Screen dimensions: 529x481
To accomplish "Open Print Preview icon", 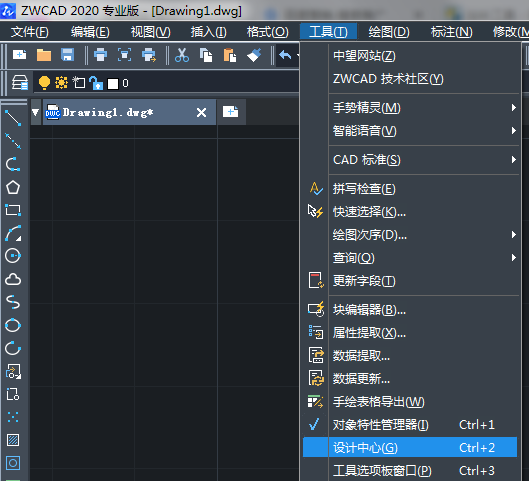I will coord(124,55).
